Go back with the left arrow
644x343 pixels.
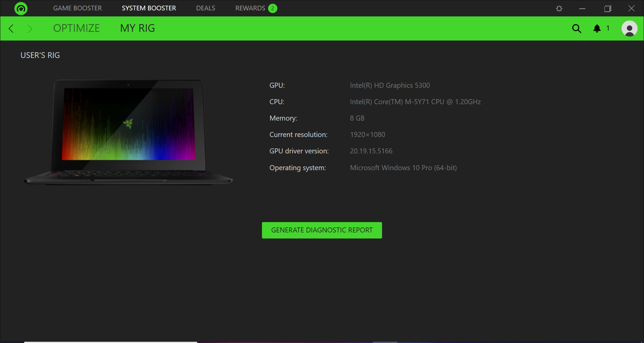click(11, 28)
